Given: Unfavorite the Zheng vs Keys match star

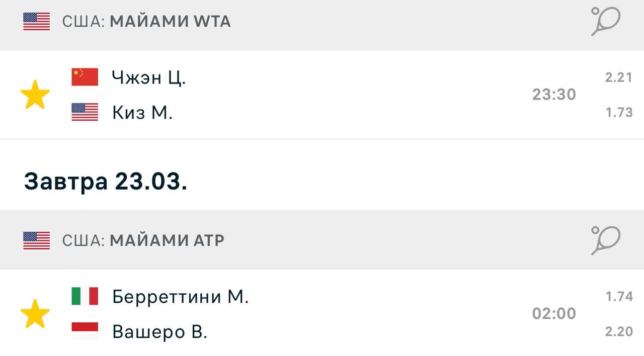Looking at the screenshot, I should (x=35, y=95).
